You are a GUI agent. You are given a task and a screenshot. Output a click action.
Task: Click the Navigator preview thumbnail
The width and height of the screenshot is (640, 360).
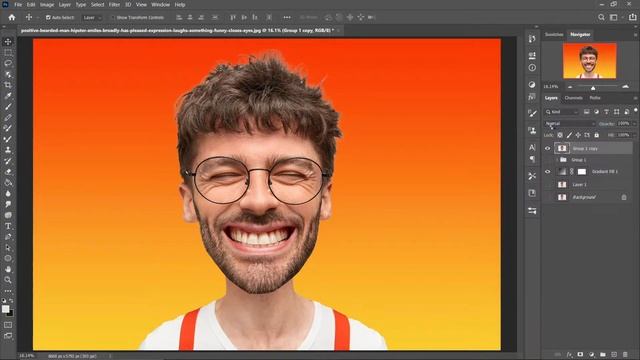(589, 61)
